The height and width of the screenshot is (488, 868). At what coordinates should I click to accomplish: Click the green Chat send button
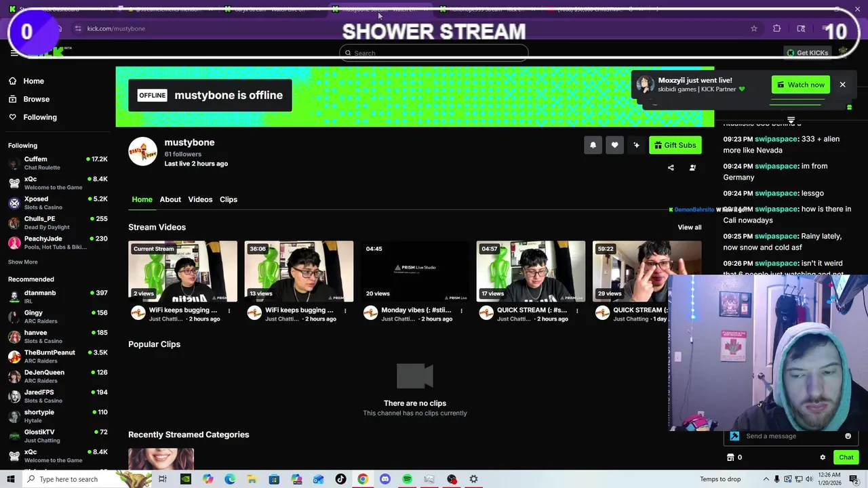coord(845,457)
